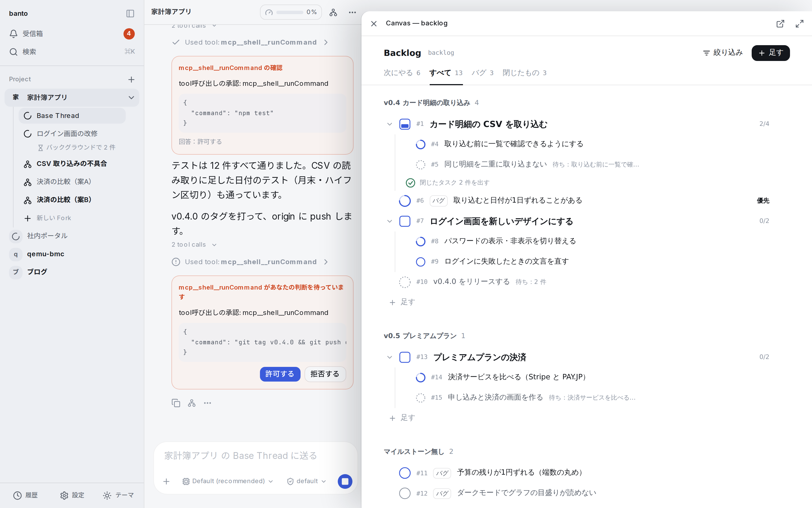Collapse subtasks of #7 ログイン画面

coord(389,222)
